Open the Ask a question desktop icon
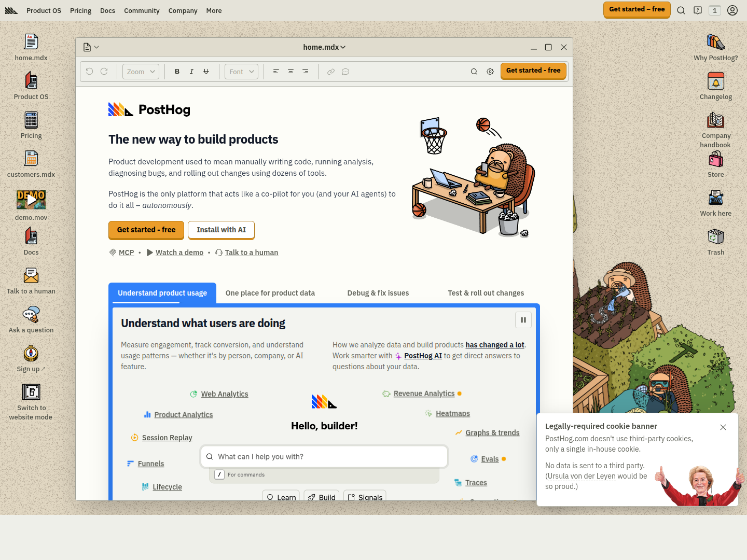747x560 pixels. point(31,319)
